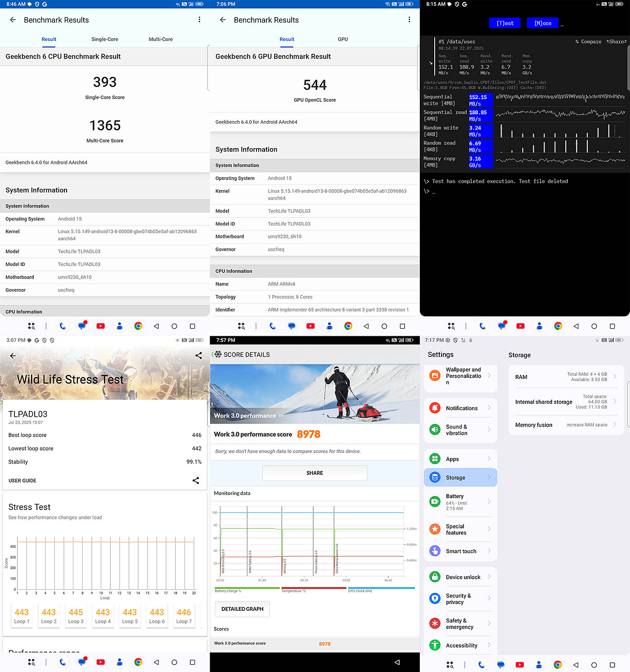Expand Internal shared storage chevron
The height and width of the screenshot is (672, 630).
coord(615,401)
